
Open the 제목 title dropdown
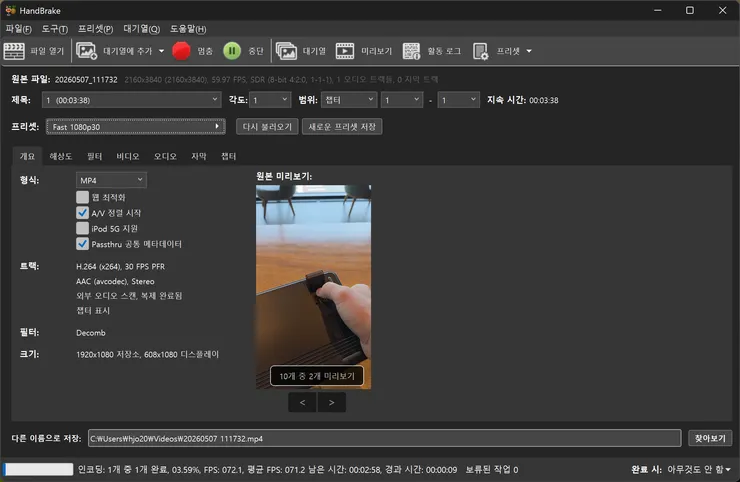[x=131, y=100]
